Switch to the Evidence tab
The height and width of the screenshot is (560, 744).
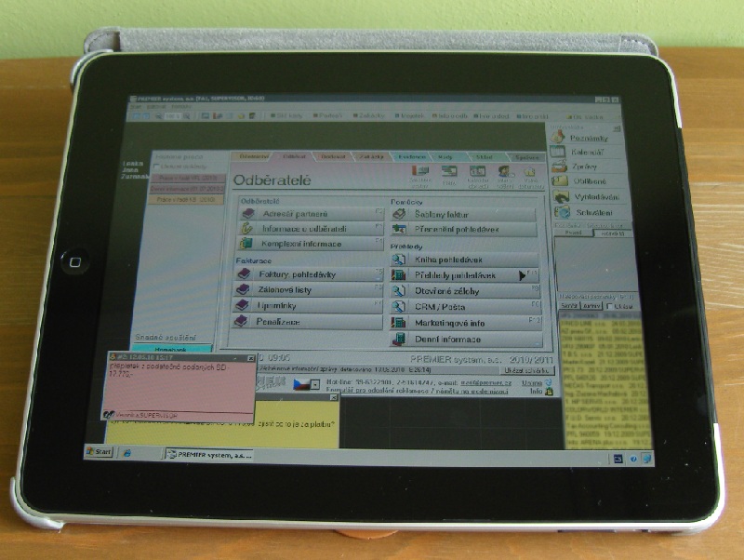pos(411,156)
